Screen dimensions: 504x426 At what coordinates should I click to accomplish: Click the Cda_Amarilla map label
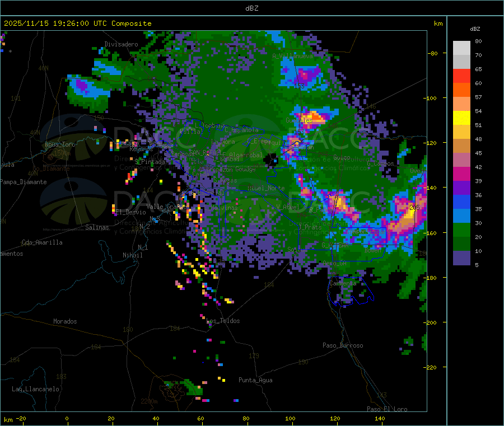point(42,242)
